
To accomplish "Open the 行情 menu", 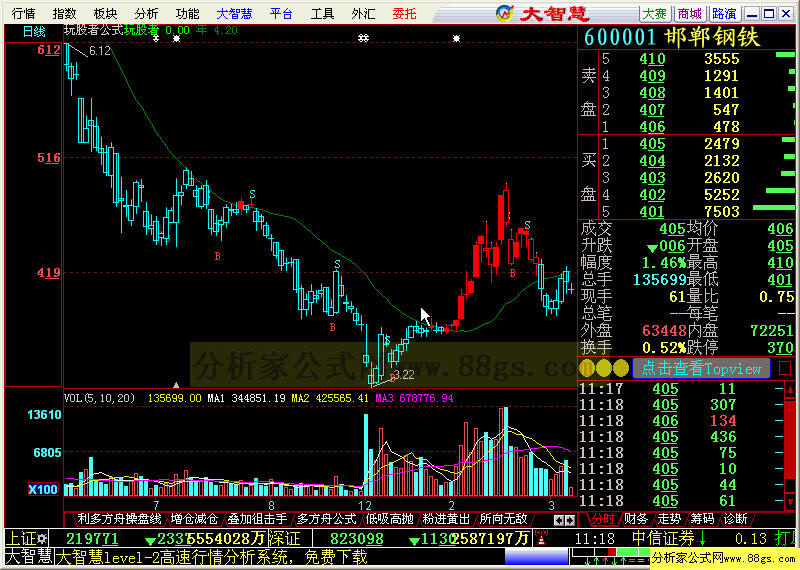I will (x=23, y=13).
